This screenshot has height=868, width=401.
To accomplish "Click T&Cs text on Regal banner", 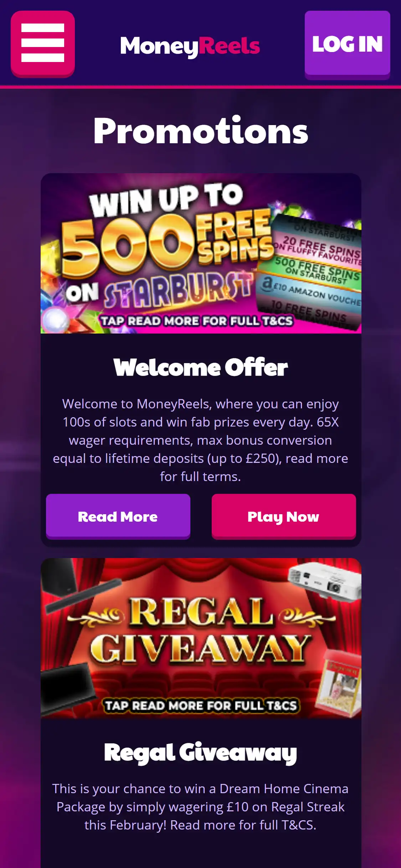I will click(201, 706).
